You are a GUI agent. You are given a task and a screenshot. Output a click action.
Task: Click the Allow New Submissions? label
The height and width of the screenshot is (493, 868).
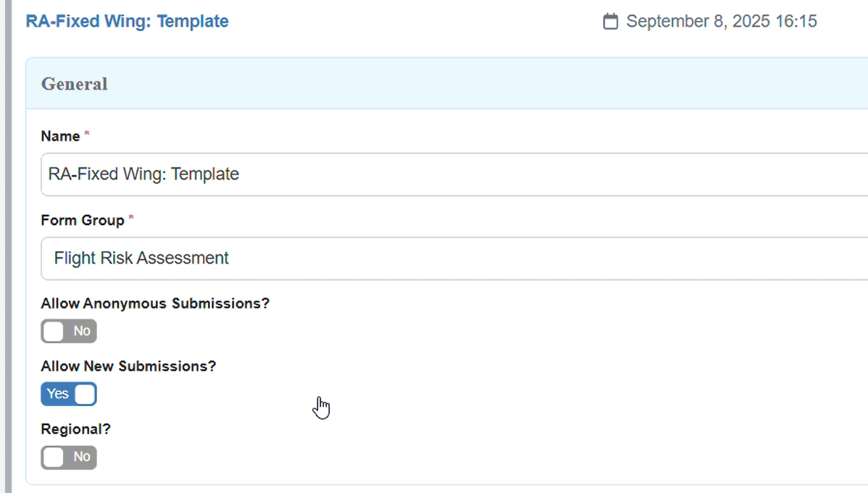pyautogui.click(x=128, y=366)
